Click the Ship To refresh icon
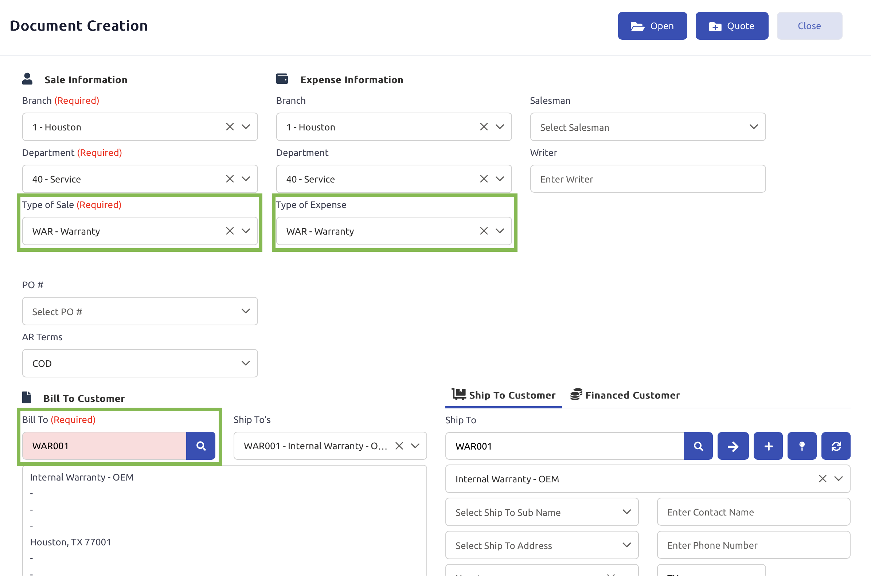 [836, 446]
